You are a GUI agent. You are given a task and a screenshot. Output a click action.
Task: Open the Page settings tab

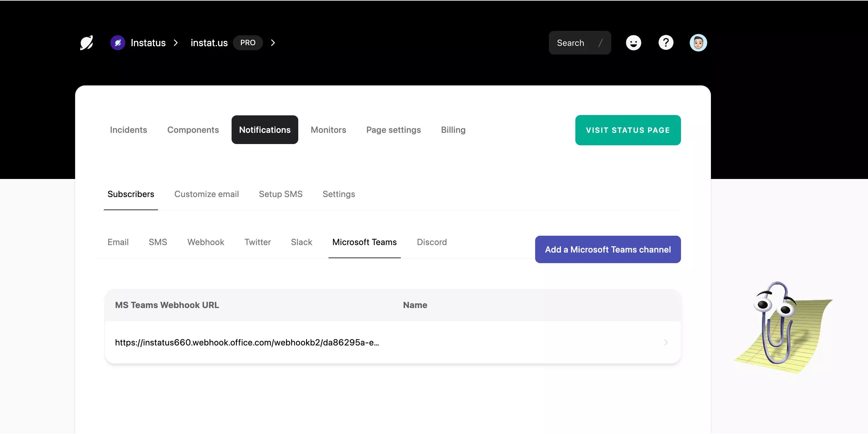(x=394, y=130)
